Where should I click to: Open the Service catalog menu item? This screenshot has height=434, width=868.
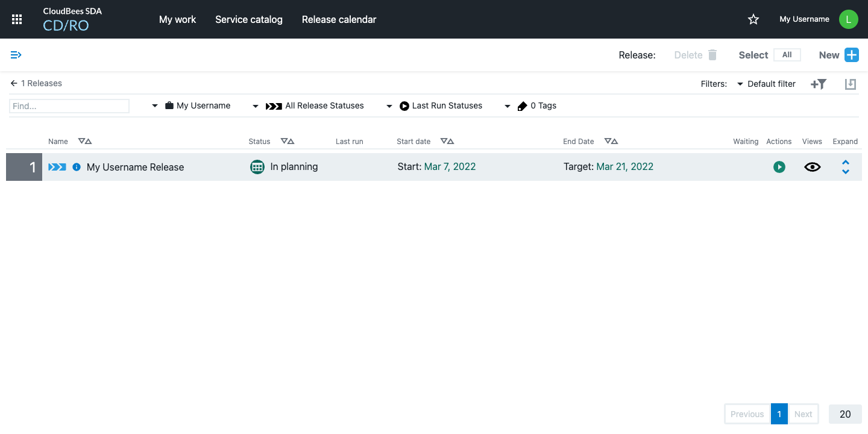(248, 19)
